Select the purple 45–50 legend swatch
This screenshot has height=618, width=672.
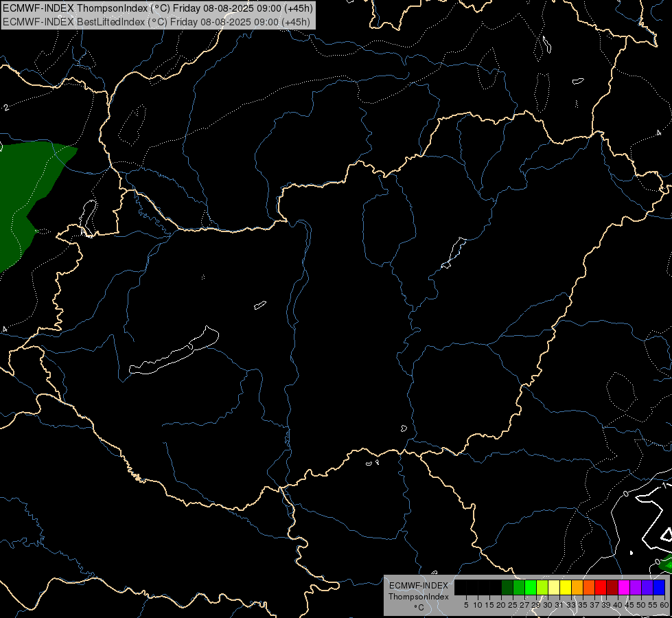[636, 588]
